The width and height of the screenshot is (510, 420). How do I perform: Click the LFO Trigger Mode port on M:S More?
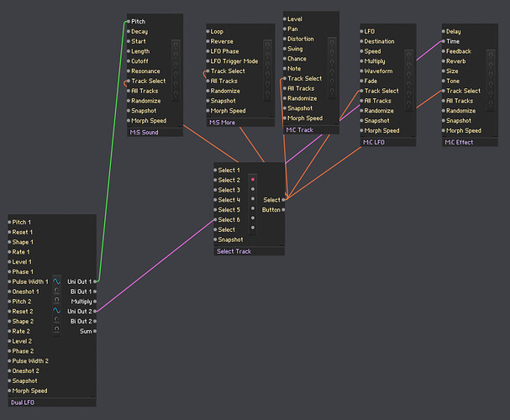tap(208, 60)
